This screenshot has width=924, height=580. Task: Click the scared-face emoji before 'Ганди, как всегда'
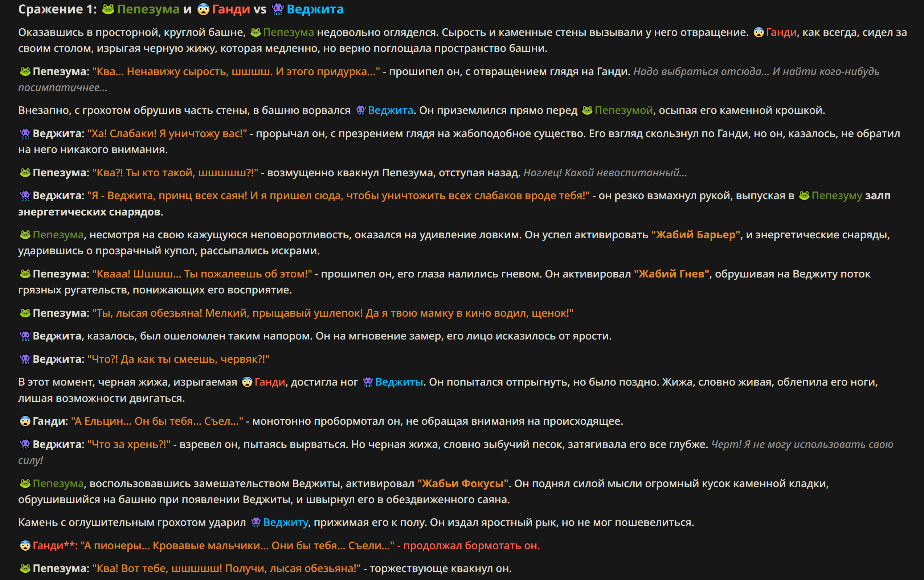tap(759, 32)
